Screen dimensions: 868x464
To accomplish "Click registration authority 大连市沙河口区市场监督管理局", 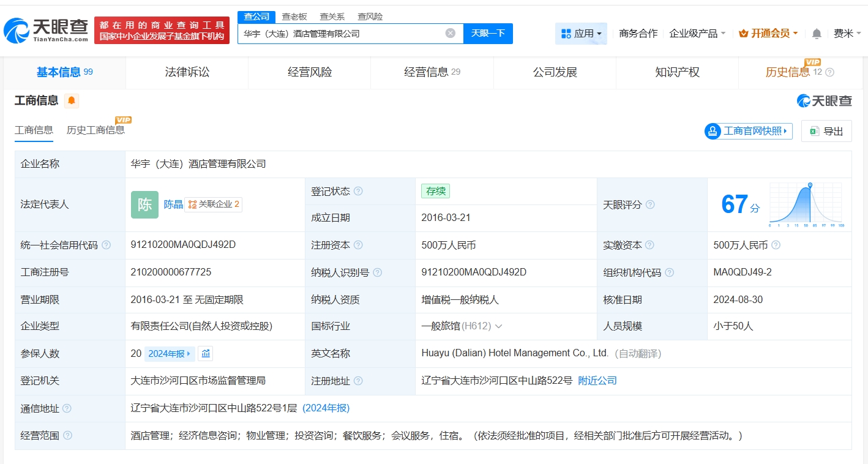I will click(x=198, y=381).
